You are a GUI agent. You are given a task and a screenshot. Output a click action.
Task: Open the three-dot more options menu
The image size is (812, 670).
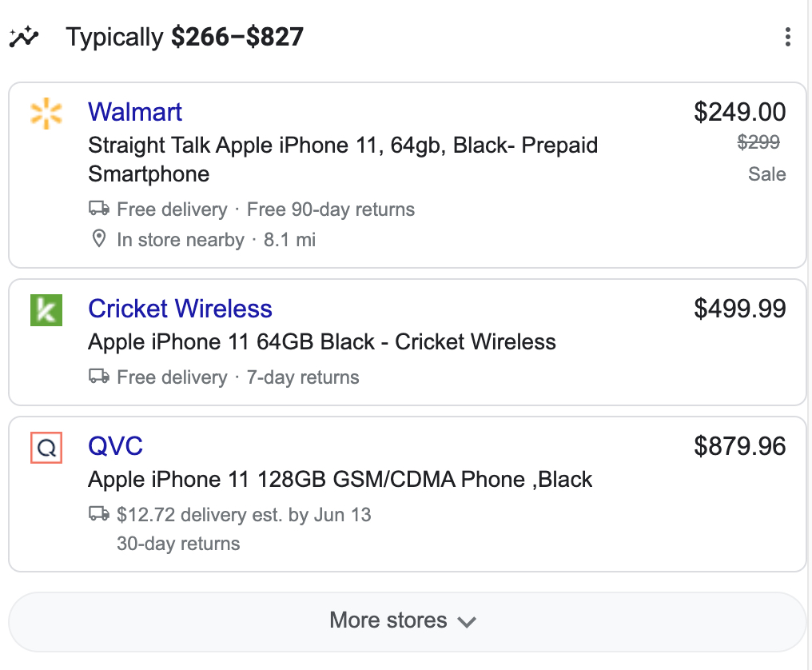(788, 37)
